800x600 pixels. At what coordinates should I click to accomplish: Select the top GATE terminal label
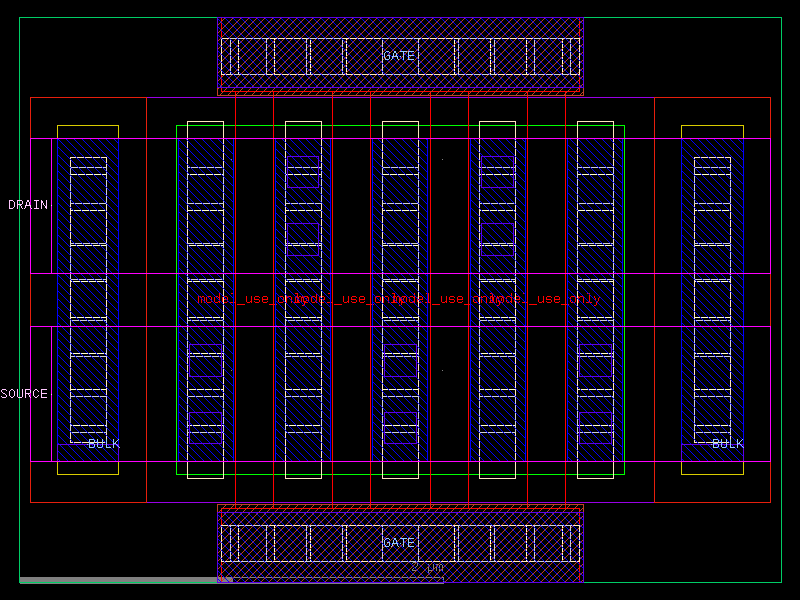[399, 55]
